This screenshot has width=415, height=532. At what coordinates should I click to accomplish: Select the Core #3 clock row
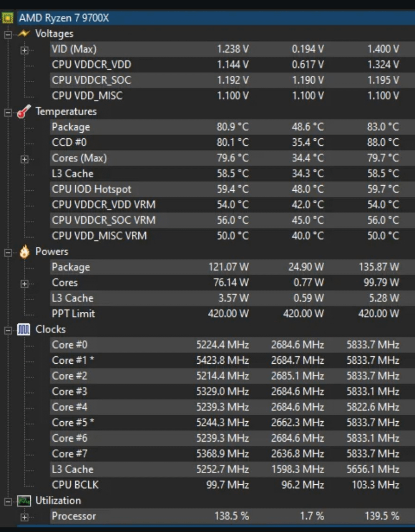pyautogui.click(x=232, y=391)
